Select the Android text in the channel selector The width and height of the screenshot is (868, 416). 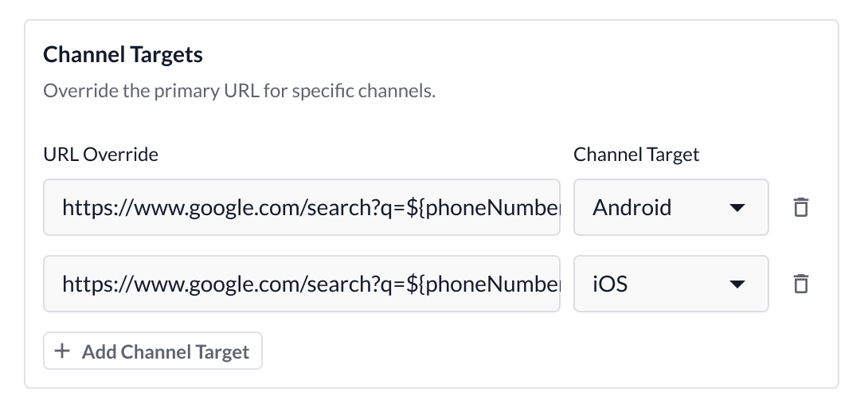(631, 207)
